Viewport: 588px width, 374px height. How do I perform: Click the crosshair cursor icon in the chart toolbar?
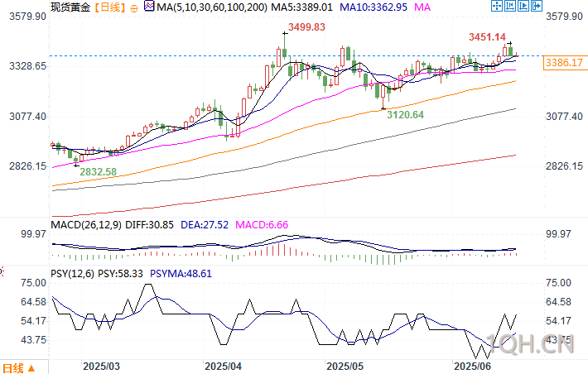point(497,6)
